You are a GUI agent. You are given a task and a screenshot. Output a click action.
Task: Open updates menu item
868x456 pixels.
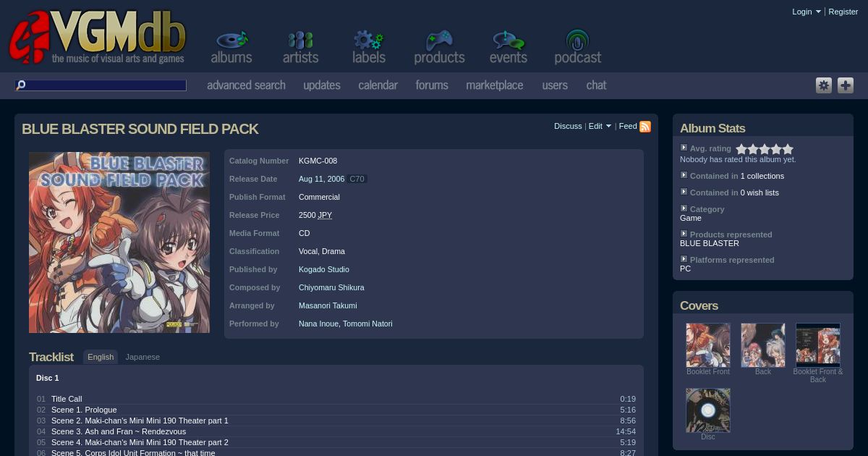point(322,85)
